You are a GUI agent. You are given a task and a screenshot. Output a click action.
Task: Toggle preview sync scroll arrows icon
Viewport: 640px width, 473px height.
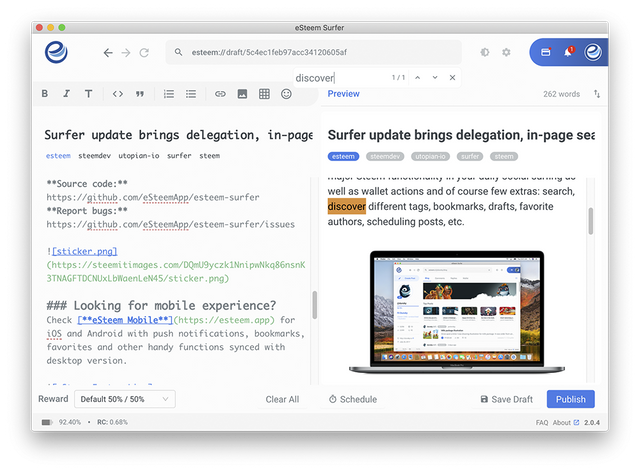click(597, 94)
